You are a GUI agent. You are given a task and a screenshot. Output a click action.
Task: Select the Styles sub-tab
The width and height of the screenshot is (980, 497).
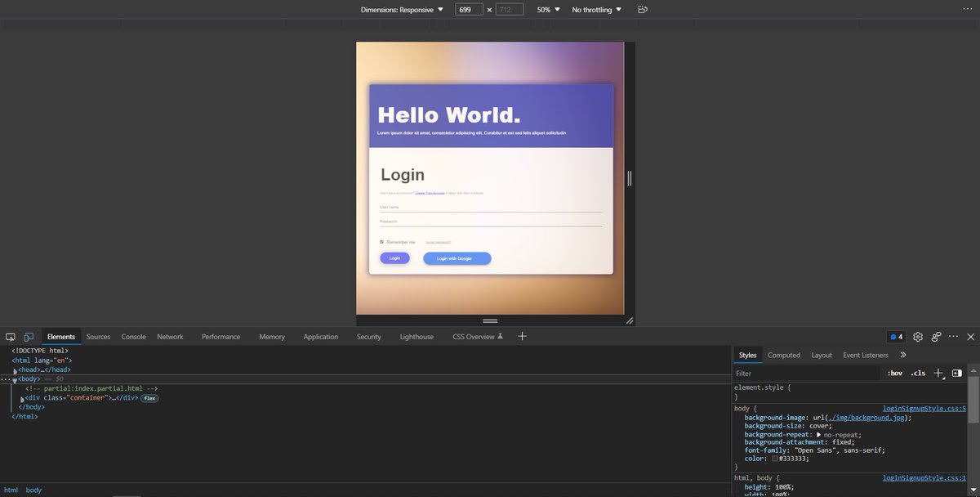click(x=748, y=355)
